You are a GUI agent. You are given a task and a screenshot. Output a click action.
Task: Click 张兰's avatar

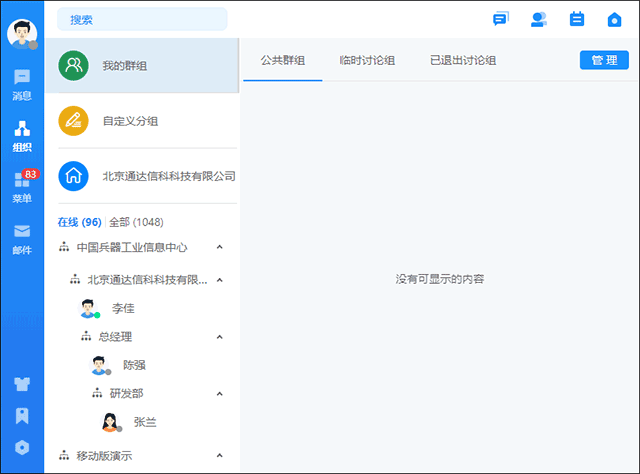[111, 422]
